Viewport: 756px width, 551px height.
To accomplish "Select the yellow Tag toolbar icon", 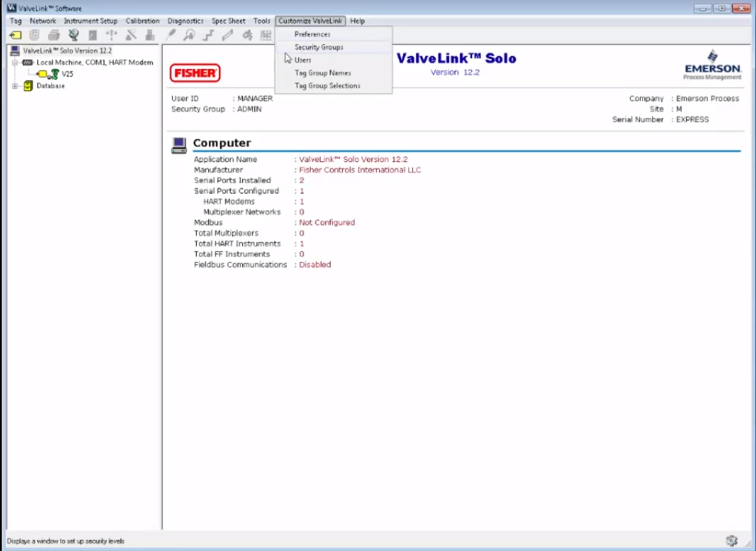I will 16,34.
